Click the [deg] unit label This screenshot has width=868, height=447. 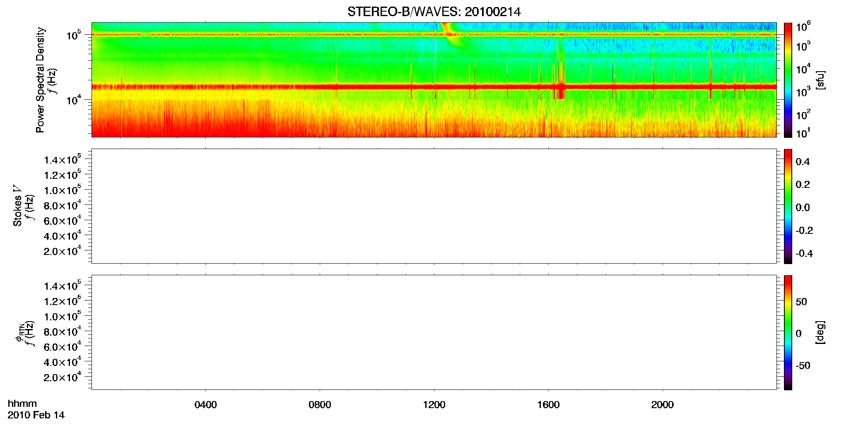click(820, 332)
